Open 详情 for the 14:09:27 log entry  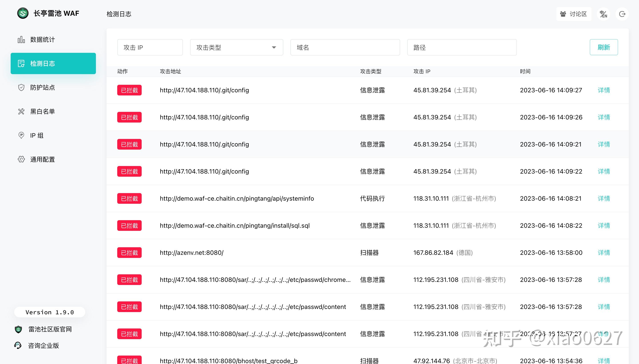pos(604,90)
